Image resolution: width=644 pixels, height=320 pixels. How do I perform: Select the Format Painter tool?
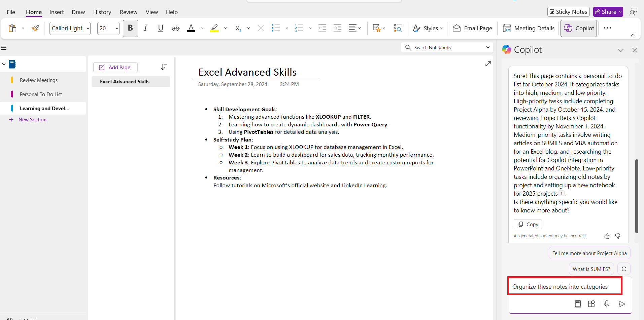coord(35,28)
